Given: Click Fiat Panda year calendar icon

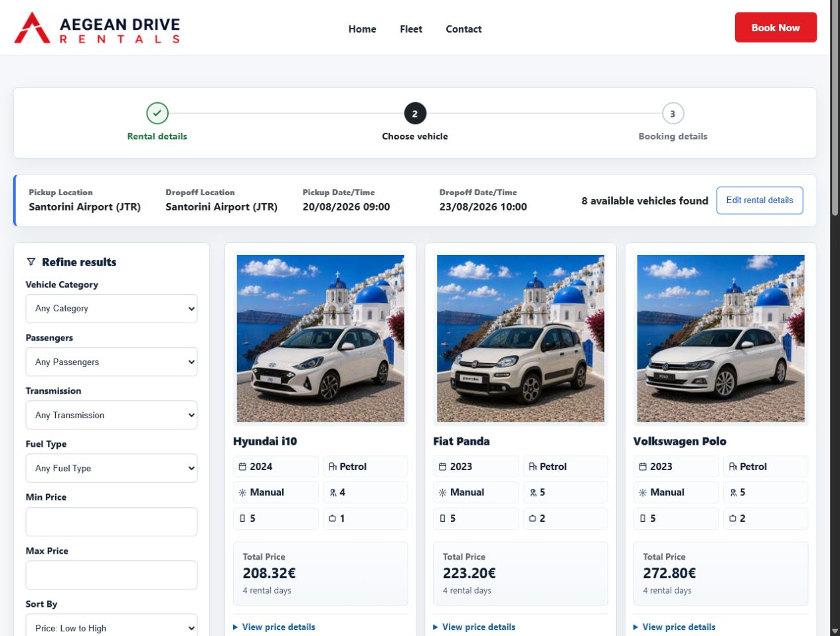Looking at the screenshot, I should click(442, 467).
